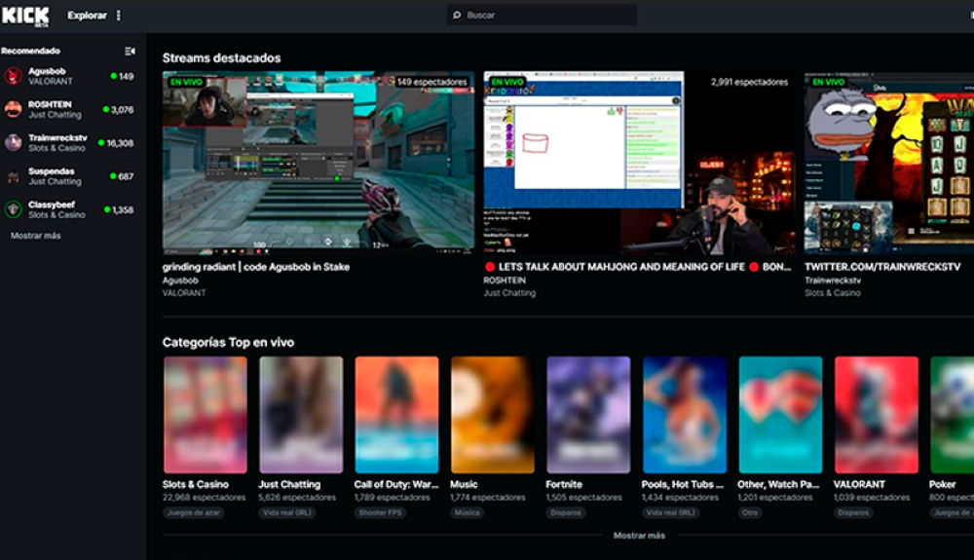Open ROSHTEIN's featured stream thumbnail
The width and height of the screenshot is (974, 560).
point(639,161)
